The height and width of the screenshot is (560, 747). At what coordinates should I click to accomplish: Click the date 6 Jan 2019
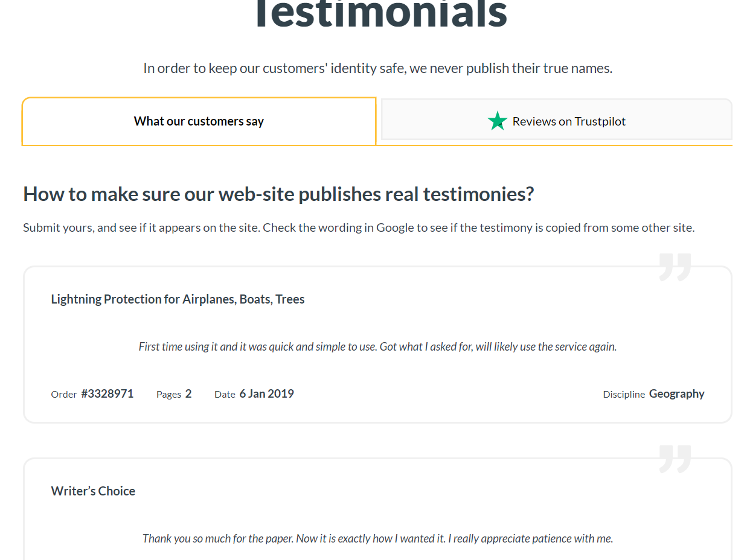tap(267, 393)
